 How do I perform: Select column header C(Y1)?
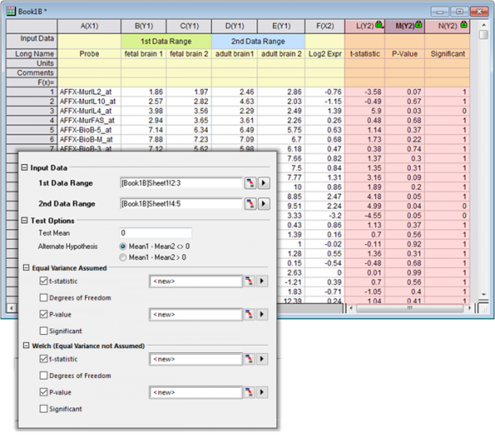[189, 26]
